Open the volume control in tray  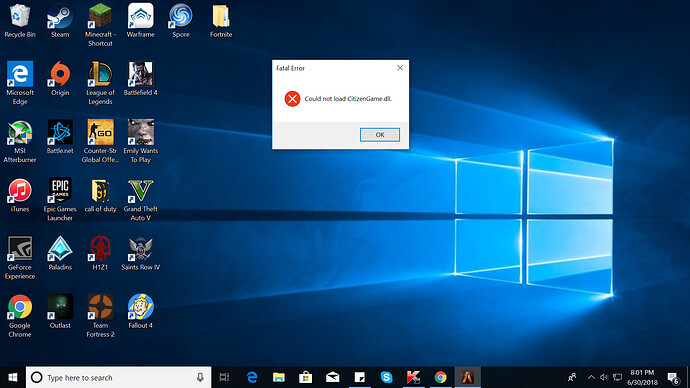pyautogui.click(x=604, y=377)
